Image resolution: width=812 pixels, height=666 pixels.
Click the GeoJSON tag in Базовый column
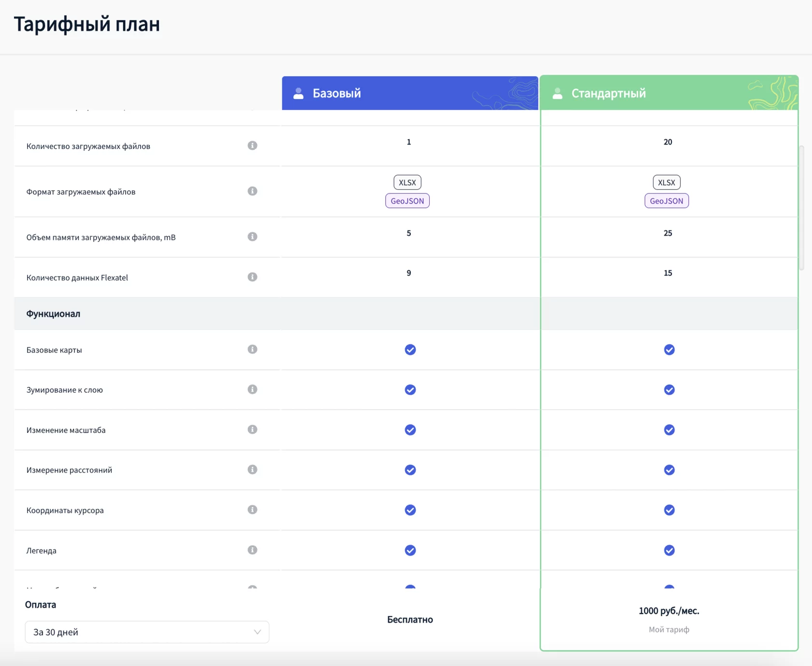click(407, 201)
